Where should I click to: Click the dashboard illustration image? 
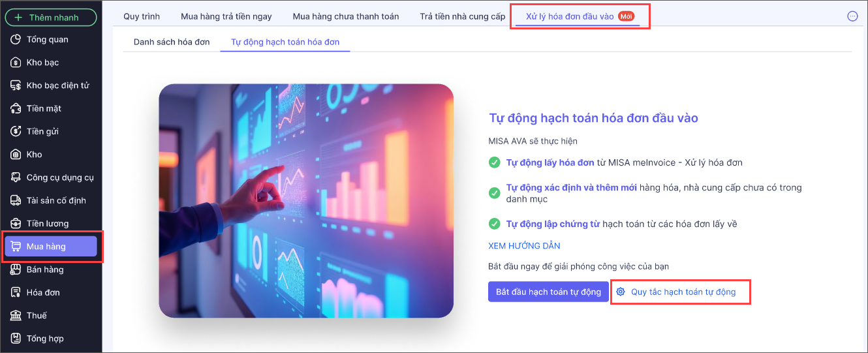306,201
